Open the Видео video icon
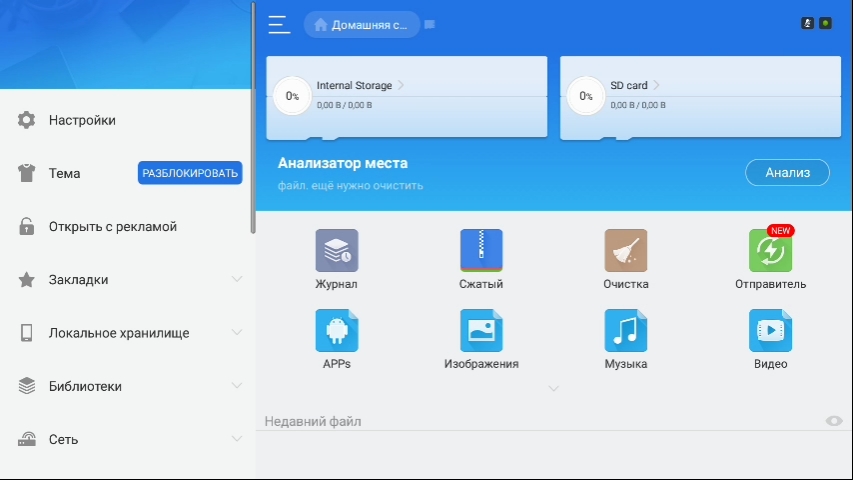The height and width of the screenshot is (480, 853). 770,331
